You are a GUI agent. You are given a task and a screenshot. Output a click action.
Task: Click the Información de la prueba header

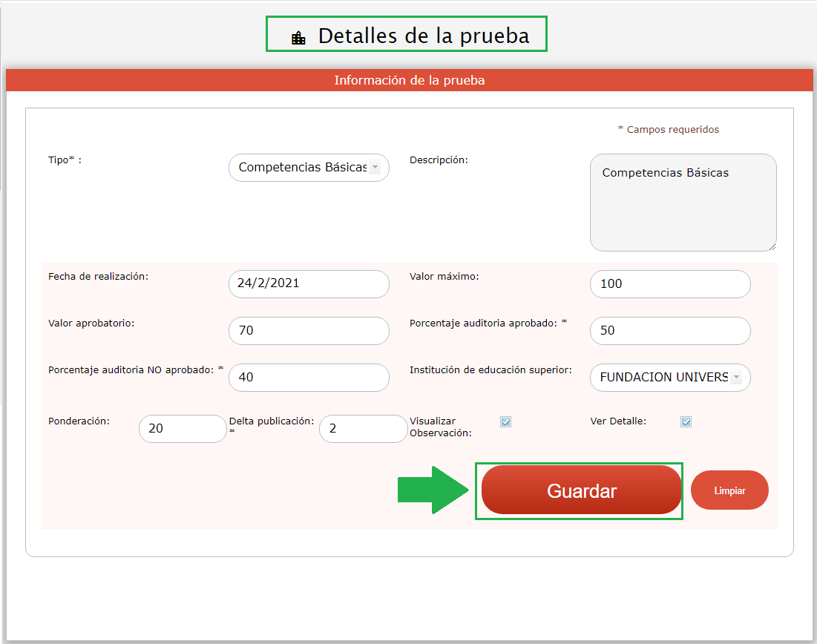pyautogui.click(x=409, y=80)
